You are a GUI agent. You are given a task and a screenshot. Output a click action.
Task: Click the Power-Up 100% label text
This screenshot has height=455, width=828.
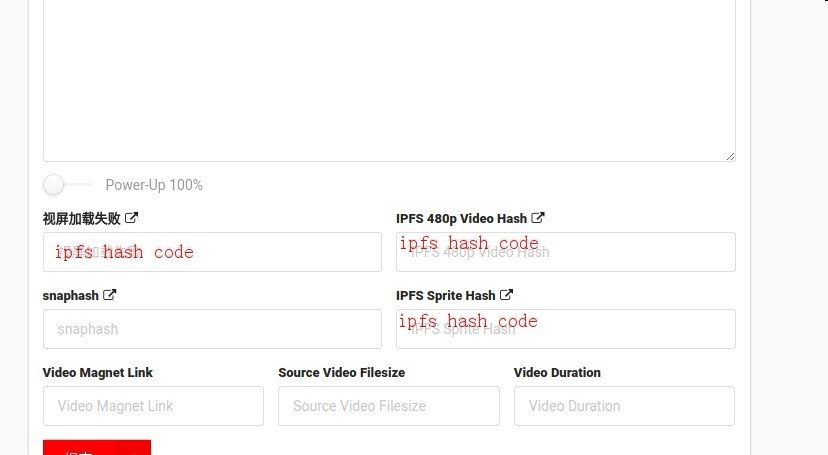click(x=154, y=185)
